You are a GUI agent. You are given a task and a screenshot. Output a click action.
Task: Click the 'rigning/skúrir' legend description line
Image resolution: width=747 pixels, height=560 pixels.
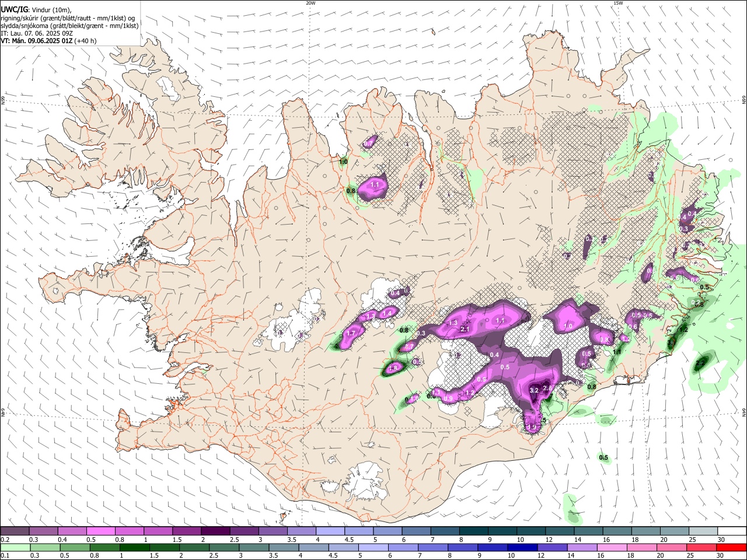tap(68, 18)
